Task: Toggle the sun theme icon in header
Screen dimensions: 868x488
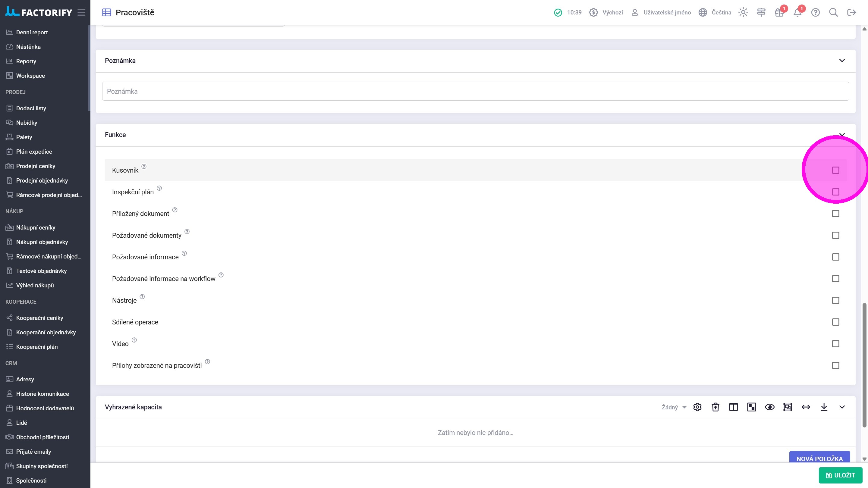Action: (x=743, y=12)
